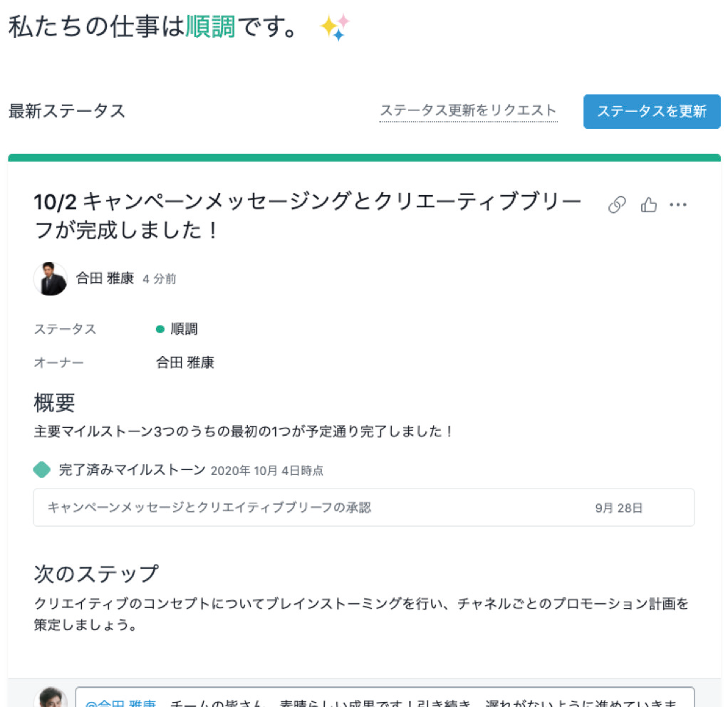Switch to the 最新ステータス section
728x707 pixels.
pos(66,111)
